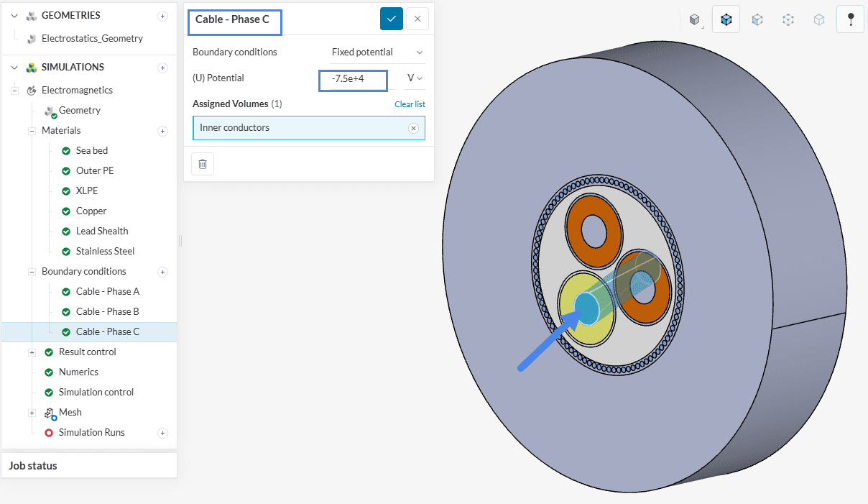The image size is (868, 504).
Task: Activate the volume selection cube icon
Action: click(x=726, y=19)
